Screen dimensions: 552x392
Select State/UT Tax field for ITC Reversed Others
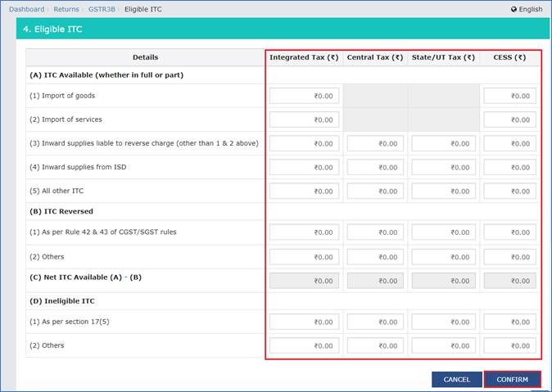click(444, 257)
